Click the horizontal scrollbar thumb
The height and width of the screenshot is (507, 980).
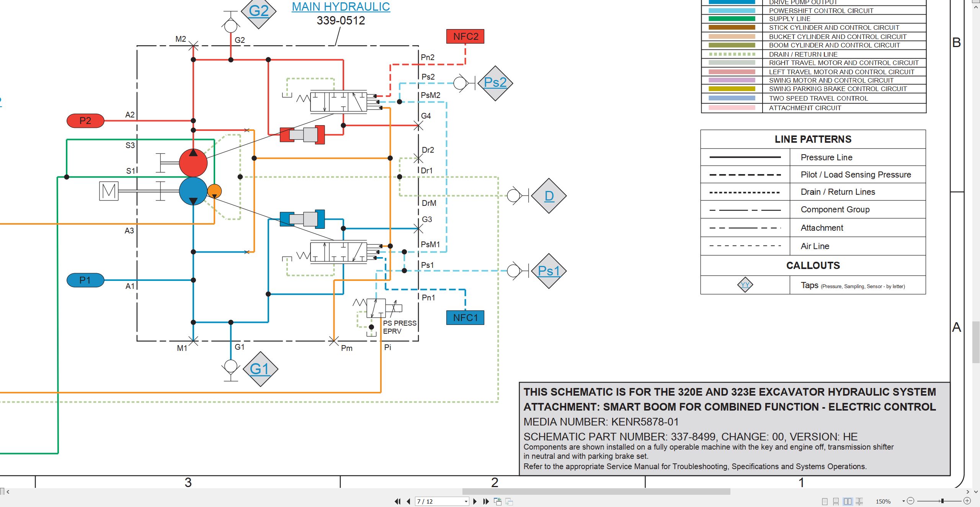[x=596, y=491]
